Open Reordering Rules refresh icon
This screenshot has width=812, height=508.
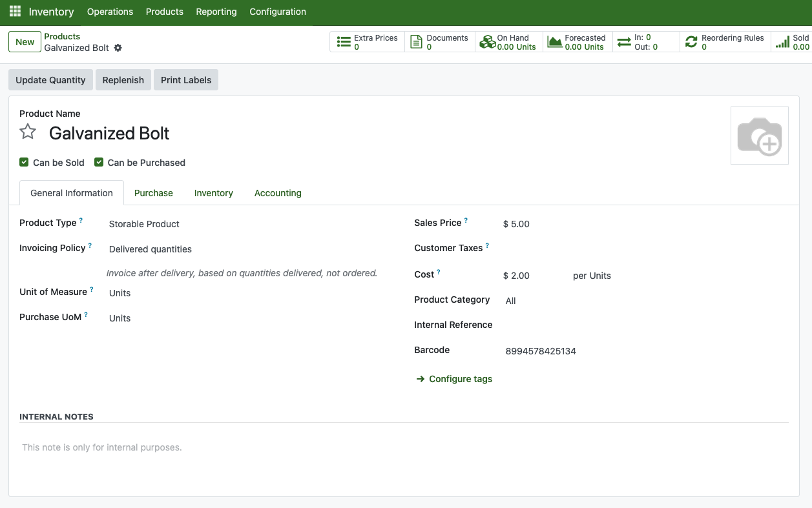(x=691, y=42)
